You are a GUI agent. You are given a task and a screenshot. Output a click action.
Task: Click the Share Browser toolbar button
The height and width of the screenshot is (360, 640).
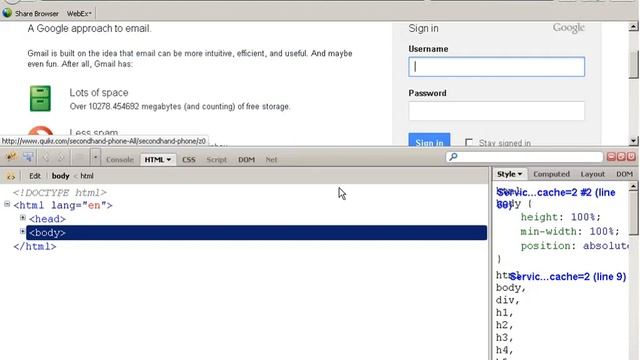[x=31, y=13]
